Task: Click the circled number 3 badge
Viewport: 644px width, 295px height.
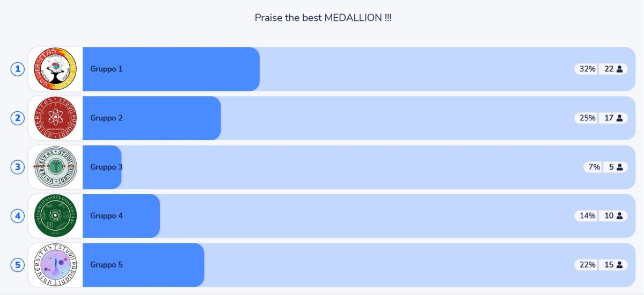Action: [18, 167]
